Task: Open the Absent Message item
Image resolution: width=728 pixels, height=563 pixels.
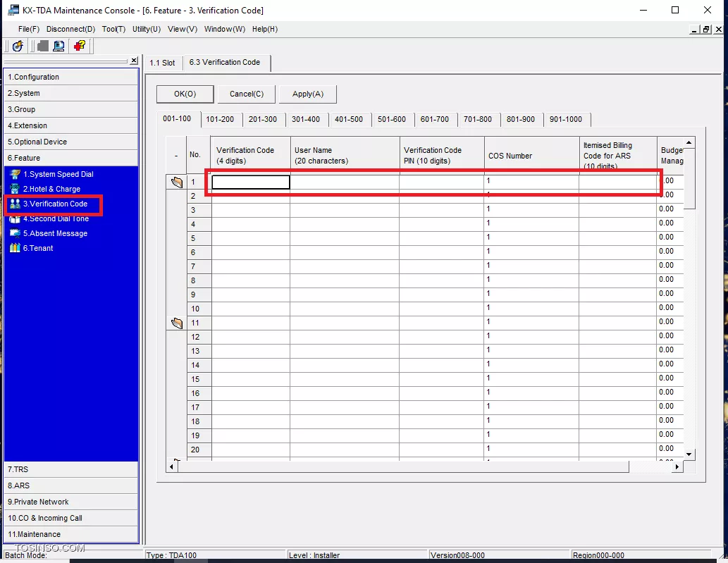Action: (x=15, y=233)
